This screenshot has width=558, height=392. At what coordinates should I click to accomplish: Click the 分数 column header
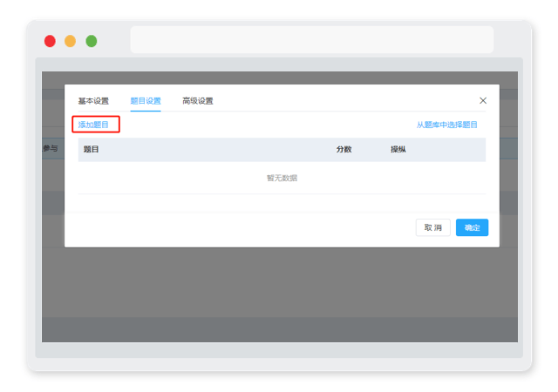[344, 150]
